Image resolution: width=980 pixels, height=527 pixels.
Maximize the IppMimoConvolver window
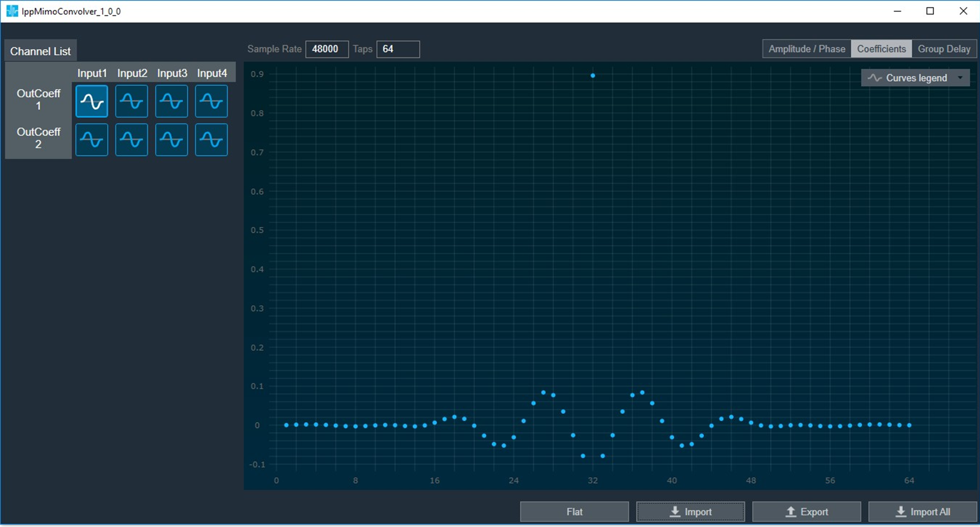930,11
